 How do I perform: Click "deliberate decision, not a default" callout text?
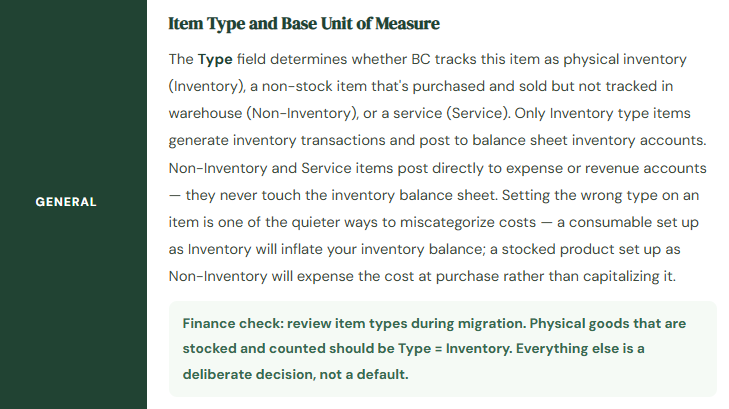click(296, 374)
